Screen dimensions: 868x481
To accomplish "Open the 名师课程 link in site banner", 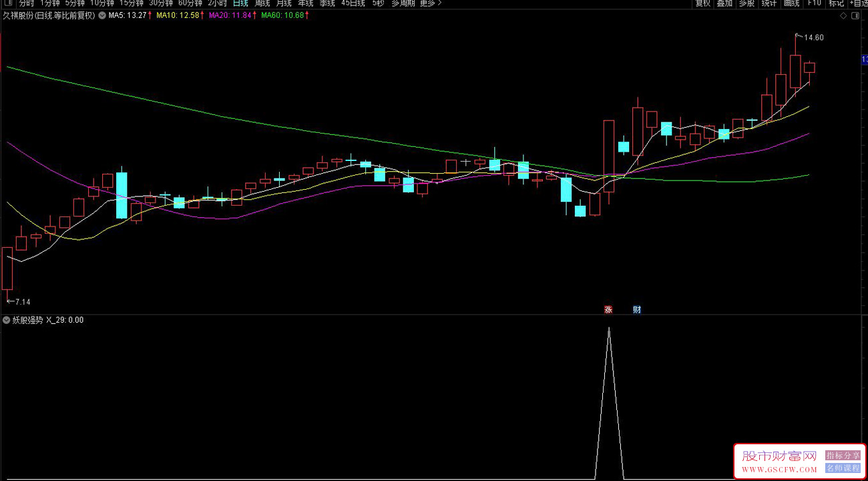I will click(843, 468).
